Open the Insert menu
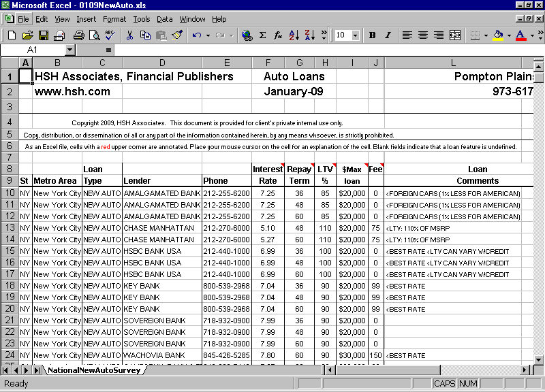545x392 pixels. [87, 19]
